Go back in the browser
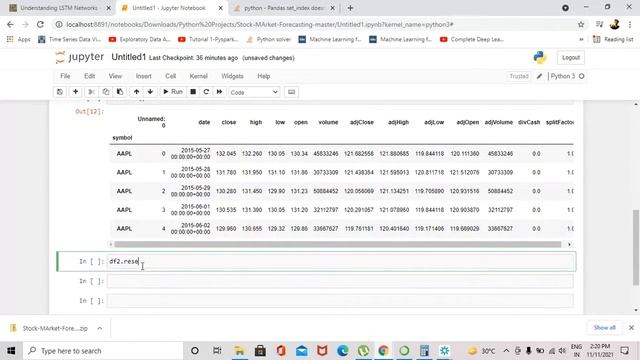Image resolution: width=640 pixels, height=360 pixels. (x=10, y=24)
